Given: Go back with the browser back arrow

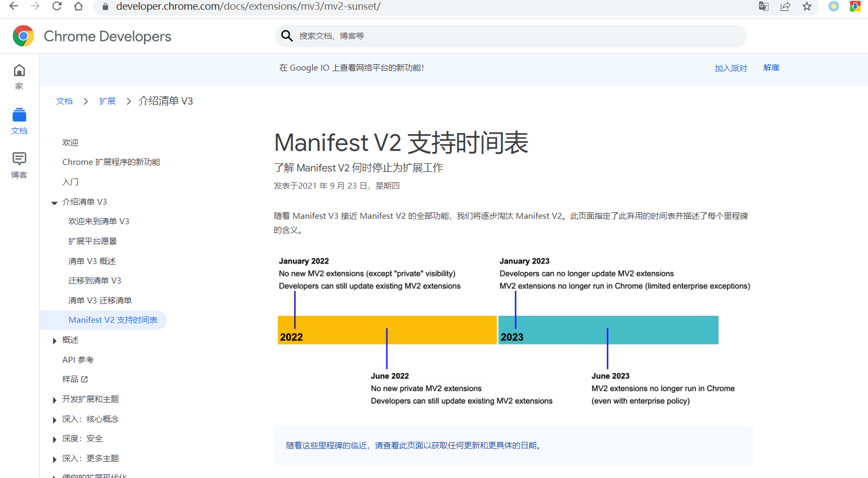Looking at the screenshot, I should point(14,6).
